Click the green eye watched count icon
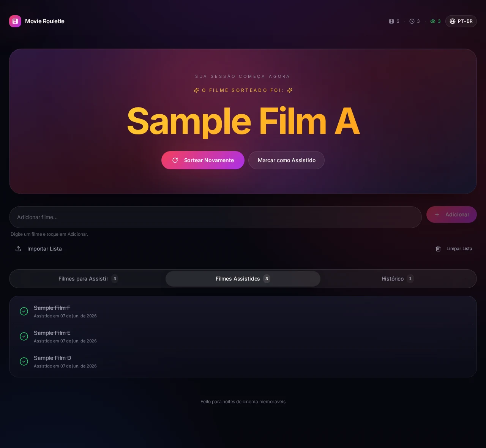 pos(433,21)
